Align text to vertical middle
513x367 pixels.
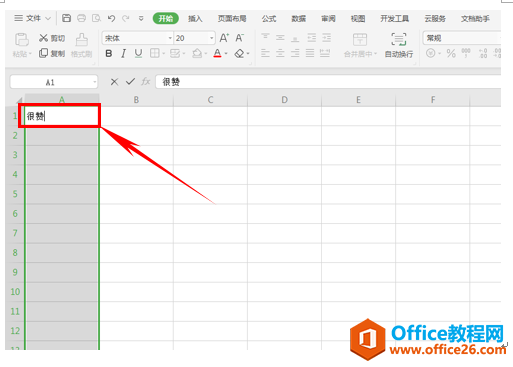(280, 38)
